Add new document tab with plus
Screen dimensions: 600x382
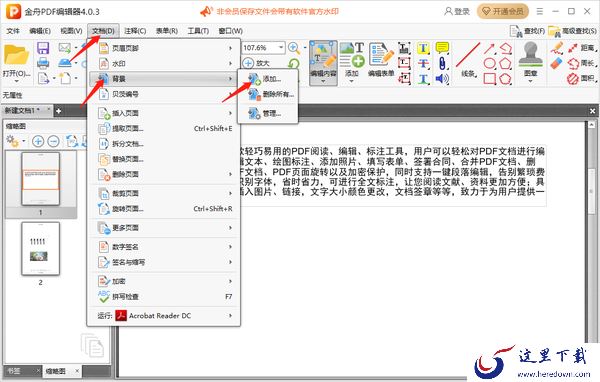click(59, 111)
